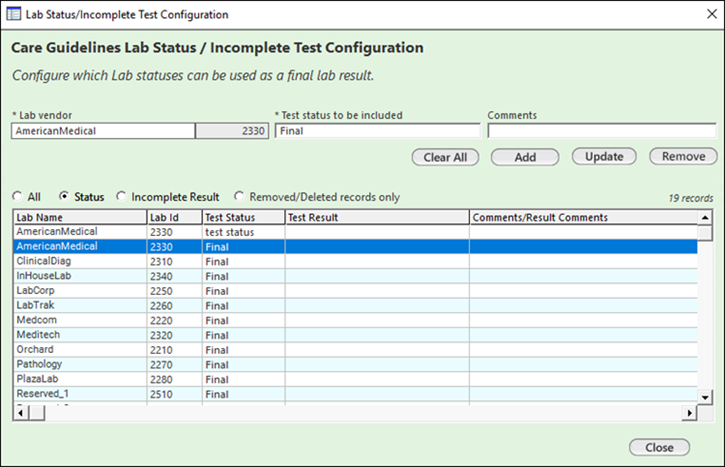This screenshot has height=467, width=725.
Task: Click the table scroll down arrow
Action: point(705,397)
